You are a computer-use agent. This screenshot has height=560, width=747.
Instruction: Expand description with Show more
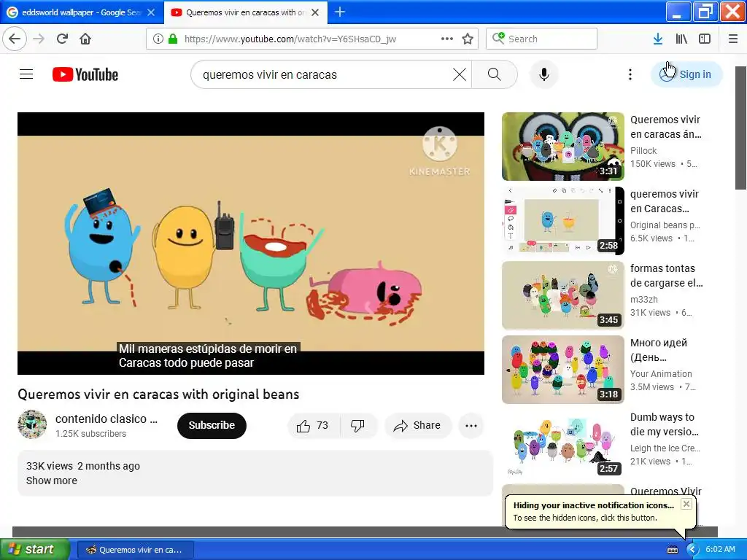[52, 481]
